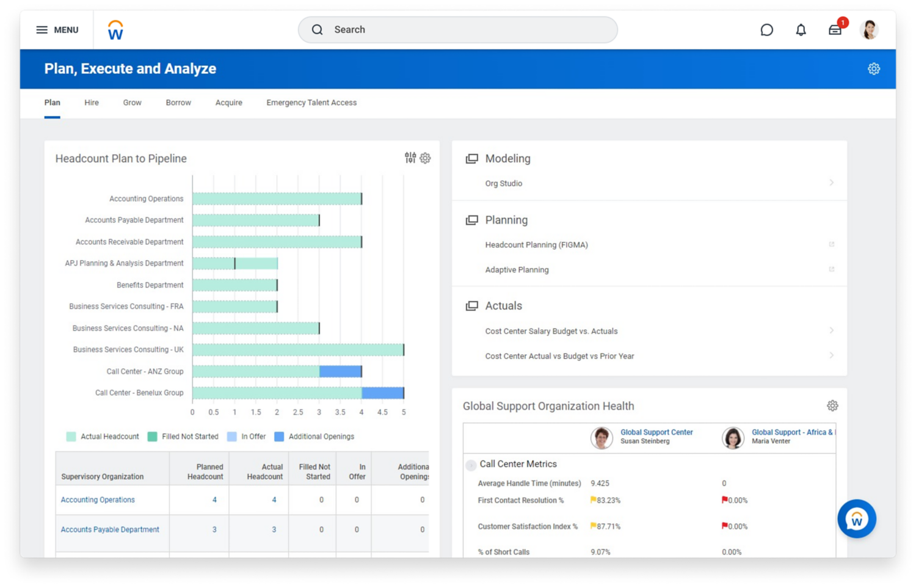
Task: Toggle Actual Headcount legend series
Action: click(x=71, y=437)
